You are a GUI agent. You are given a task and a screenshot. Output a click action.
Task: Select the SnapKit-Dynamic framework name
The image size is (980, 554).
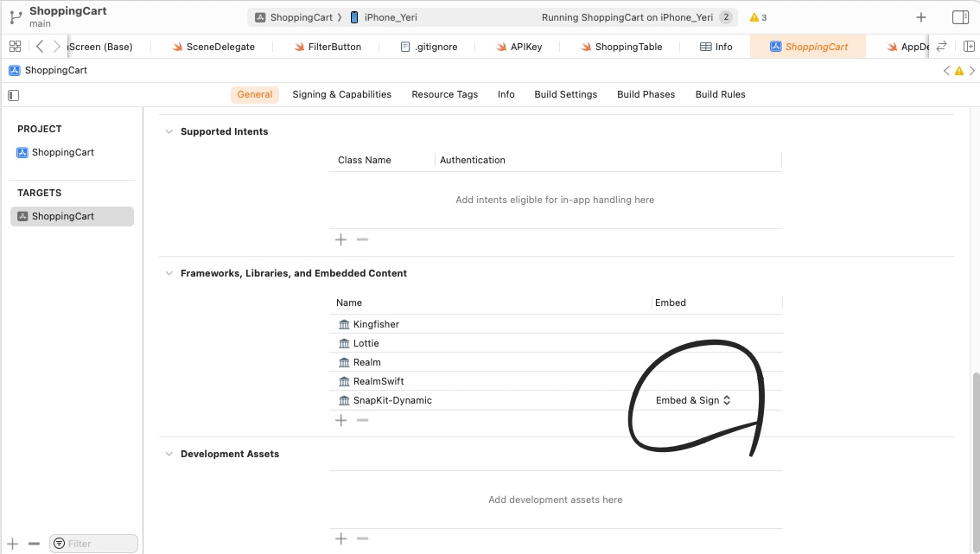coord(392,400)
